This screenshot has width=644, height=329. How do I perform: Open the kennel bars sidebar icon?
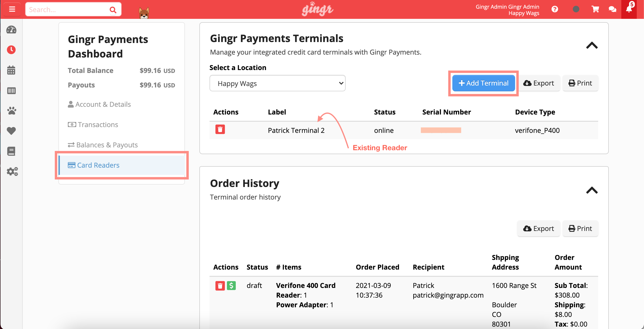11,90
